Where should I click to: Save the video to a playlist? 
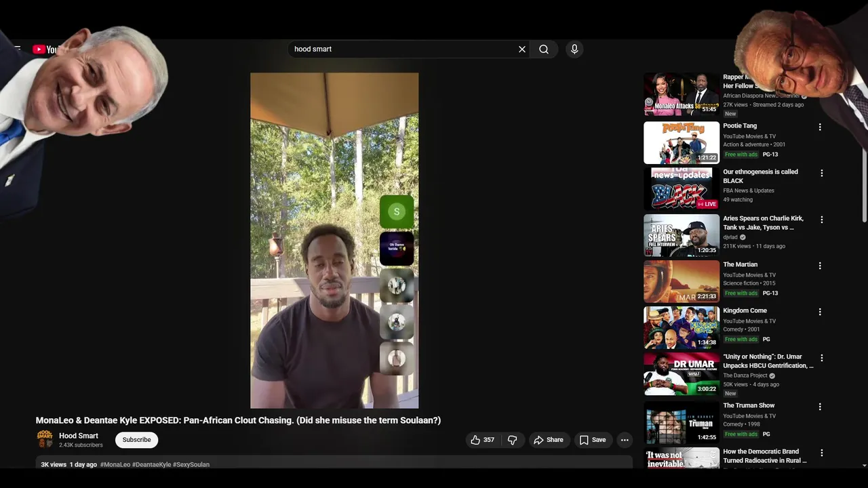pyautogui.click(x=592, y=440)
